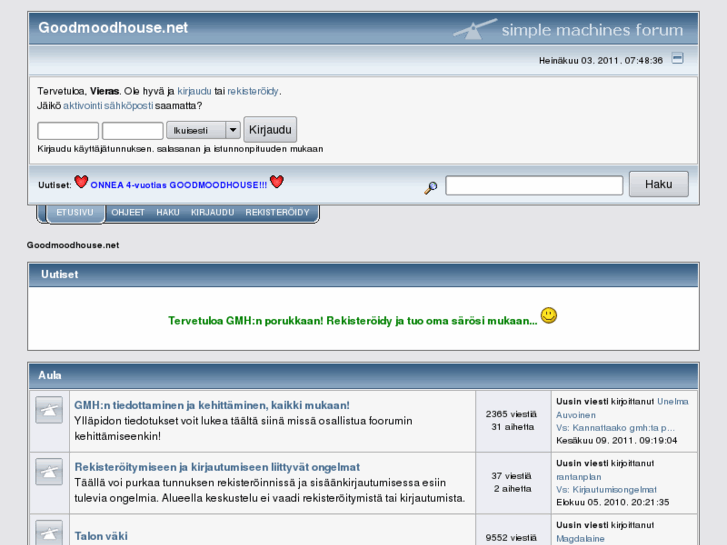727x545 pixels.
Task: Click the date 'Heinäkuu 03, 2011, 07:48:36'
Action: pyautogui.click(x=601, y=60)
